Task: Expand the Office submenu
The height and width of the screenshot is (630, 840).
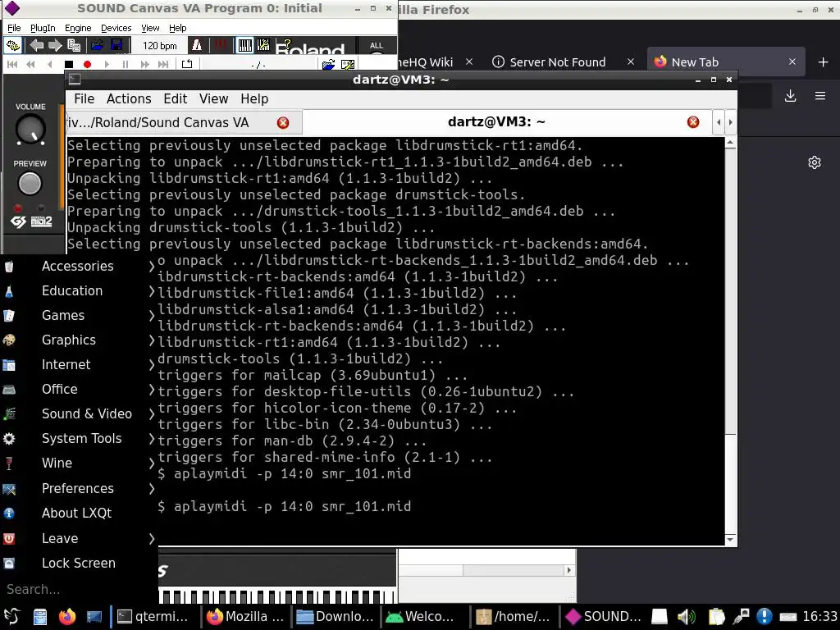Action: click(79, 390)
